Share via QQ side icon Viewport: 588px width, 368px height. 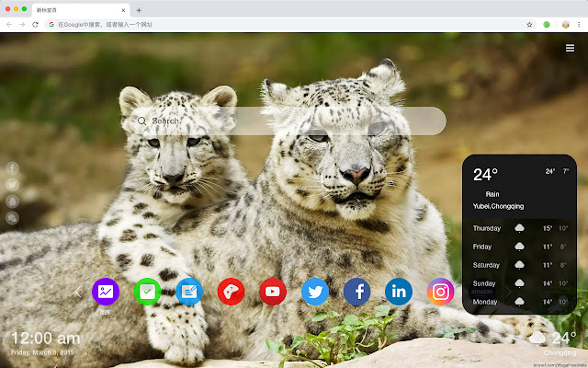[12, 201]
